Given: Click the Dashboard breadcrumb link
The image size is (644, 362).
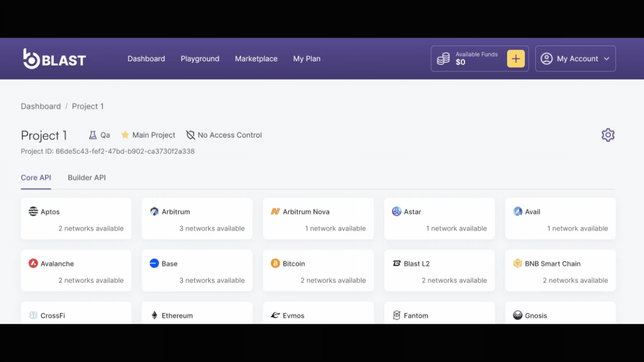Looking at the screenshot, I should pos(41,106).
